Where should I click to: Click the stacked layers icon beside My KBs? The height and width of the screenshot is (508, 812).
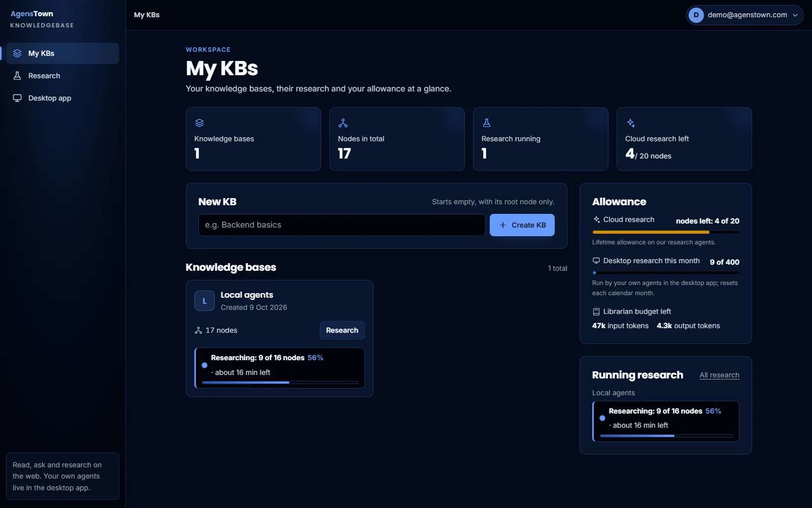click(17, 53)
